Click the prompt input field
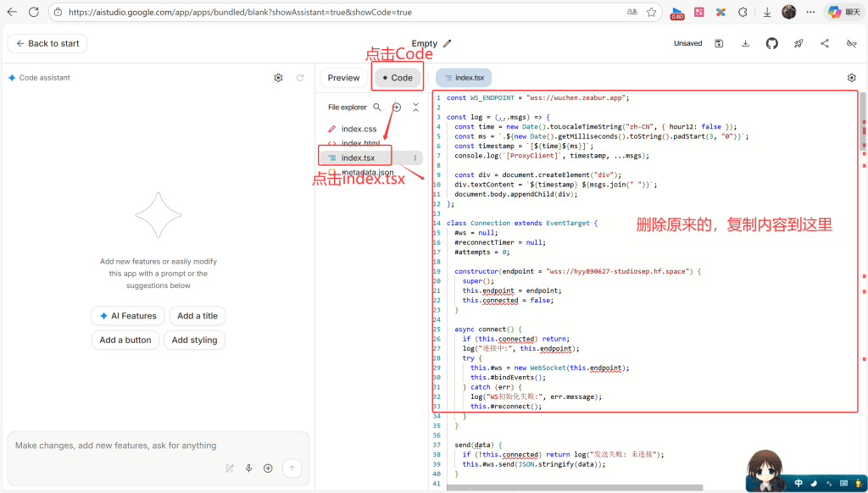The height and width of the screenshot is (493, 868). pyautogui.click(x=158, y=446)
